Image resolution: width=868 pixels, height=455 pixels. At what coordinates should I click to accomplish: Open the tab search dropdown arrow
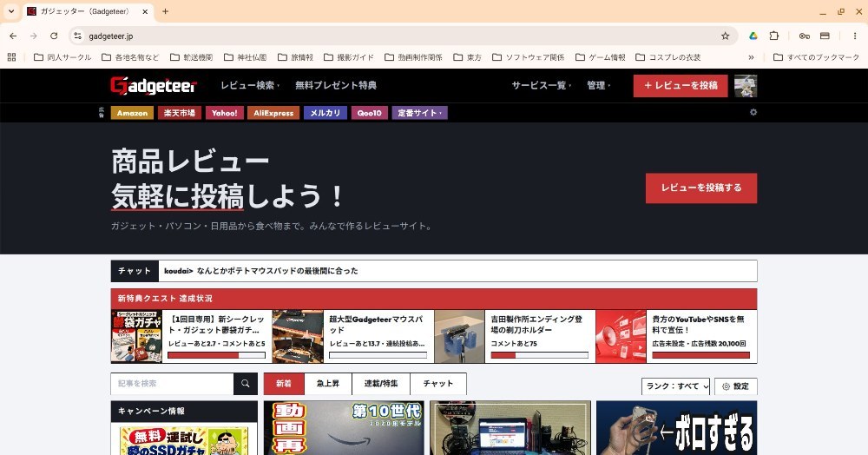point(10,11)
